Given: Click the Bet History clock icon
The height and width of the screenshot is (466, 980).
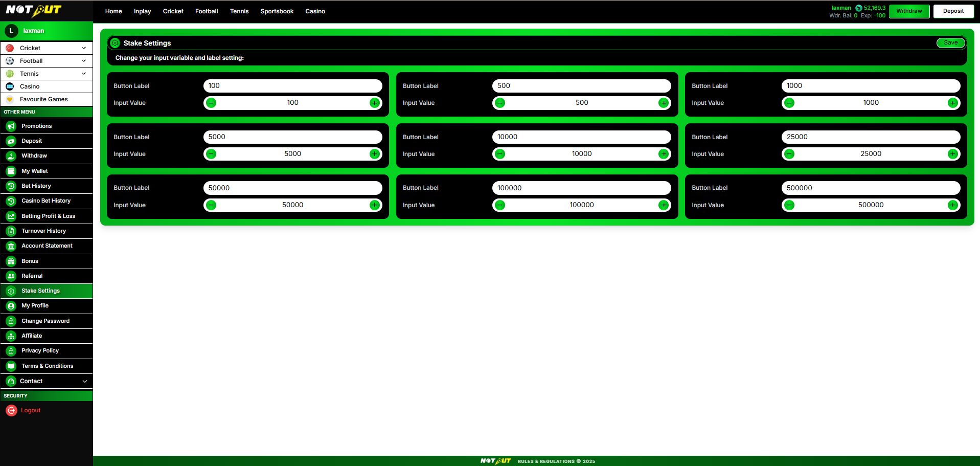Looking at the screenshot, I should coord(11,186).
